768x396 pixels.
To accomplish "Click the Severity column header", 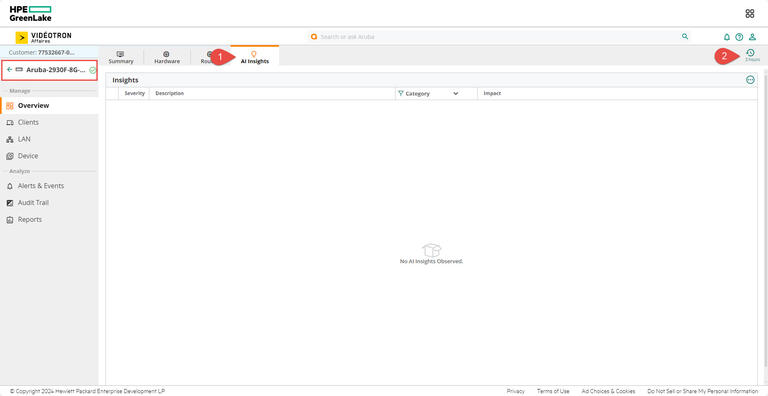I will point(135,93).
